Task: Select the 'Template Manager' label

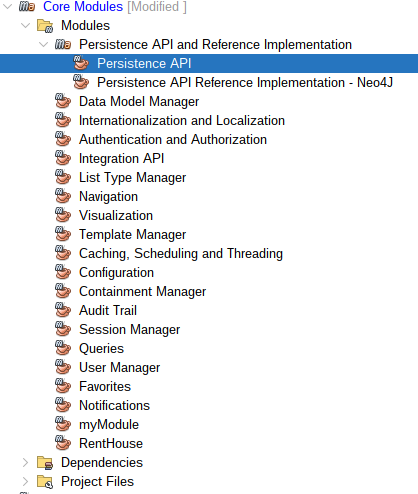Action: point(132,235)
